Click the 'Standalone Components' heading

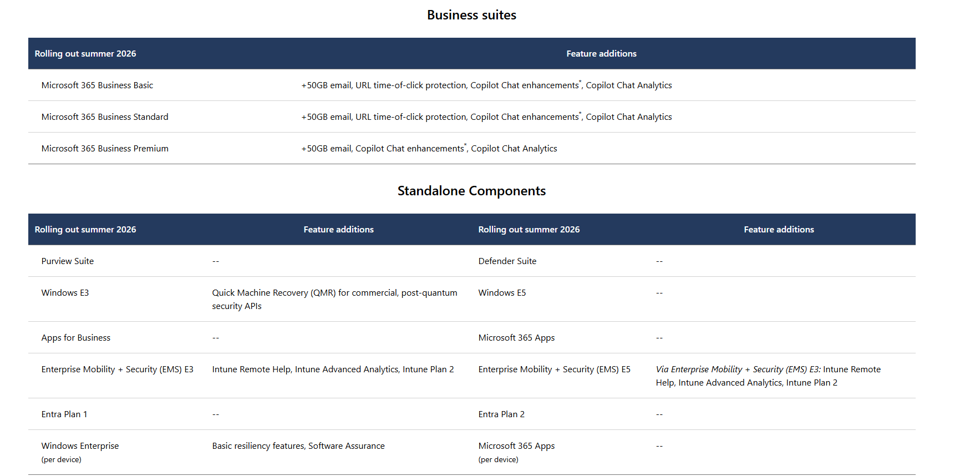click(471, 191)
